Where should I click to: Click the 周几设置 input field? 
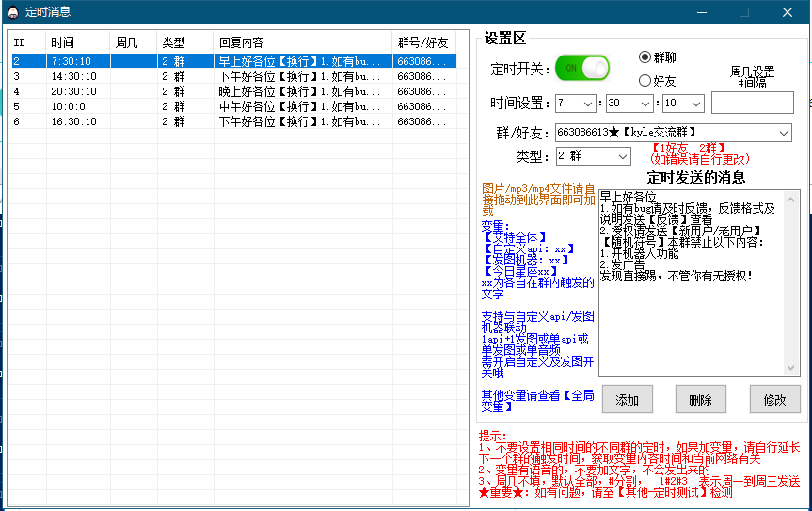pos(752,103)
